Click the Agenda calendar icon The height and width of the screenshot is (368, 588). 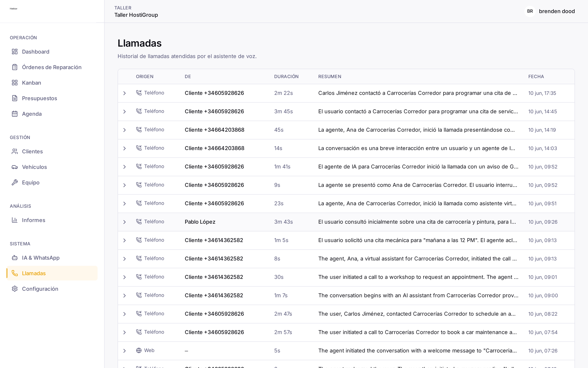[x=14, y=114]
